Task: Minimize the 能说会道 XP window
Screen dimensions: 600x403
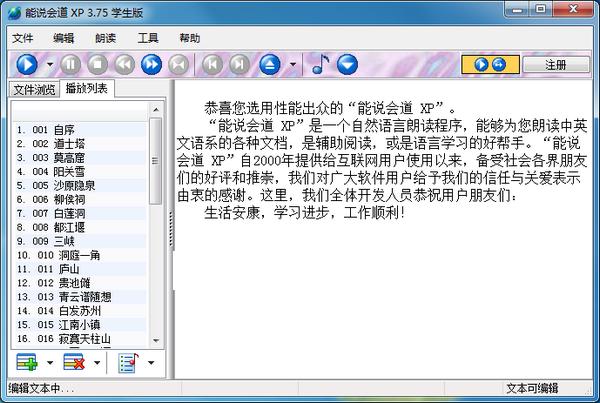Action: coord(517,9)
